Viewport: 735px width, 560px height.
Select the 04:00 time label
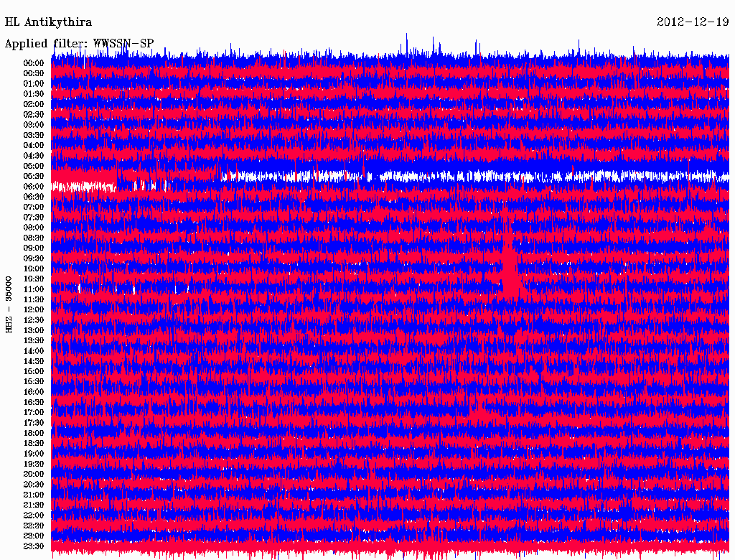(34, 146)
